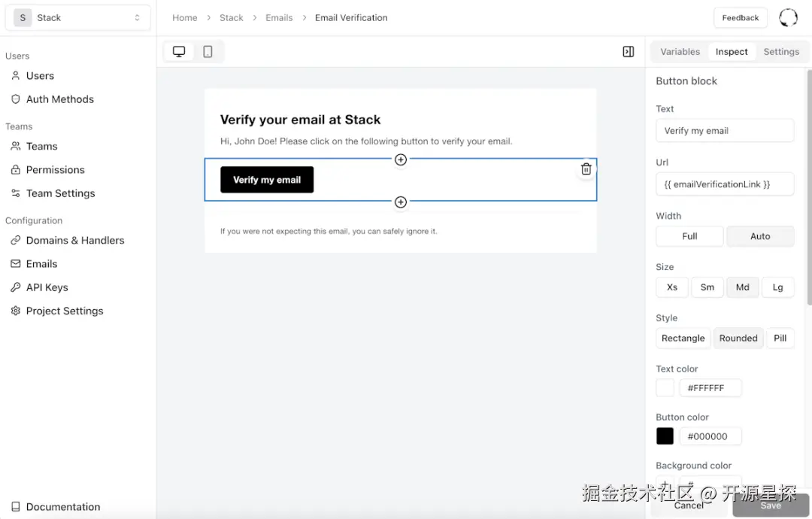The width and height of the screenshot is (812, 519).
Task: Select Md button size
Action: coord(742,287)
